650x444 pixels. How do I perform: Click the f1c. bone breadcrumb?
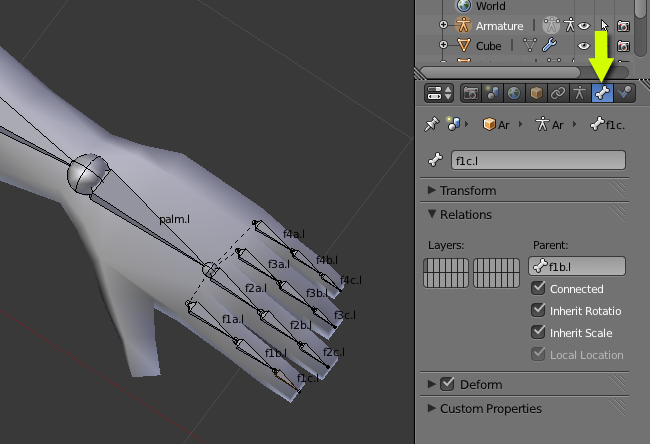click(607, 124)
